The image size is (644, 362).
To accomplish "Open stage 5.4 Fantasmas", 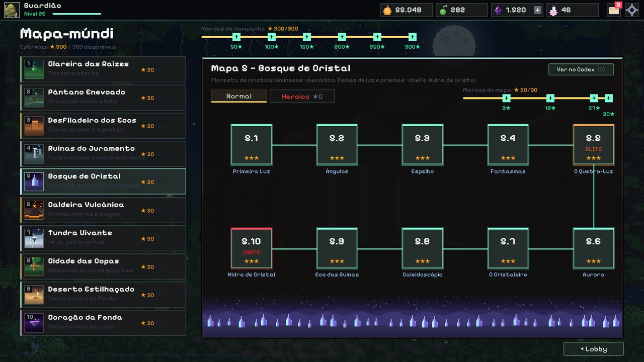I will point(508,144).
